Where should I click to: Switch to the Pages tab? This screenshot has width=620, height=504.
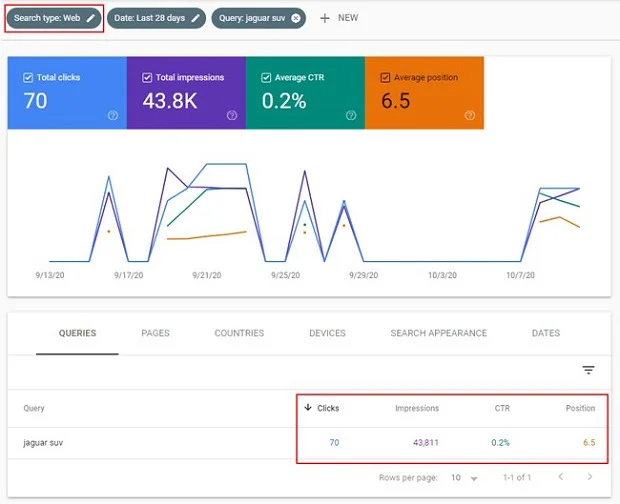point(155,333)
